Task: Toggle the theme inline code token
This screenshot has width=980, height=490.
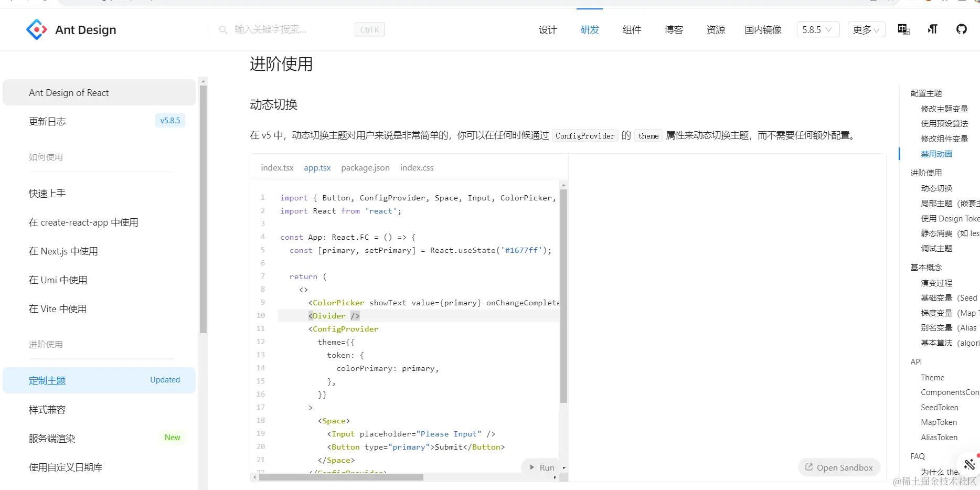Action: tap(648, 135)
